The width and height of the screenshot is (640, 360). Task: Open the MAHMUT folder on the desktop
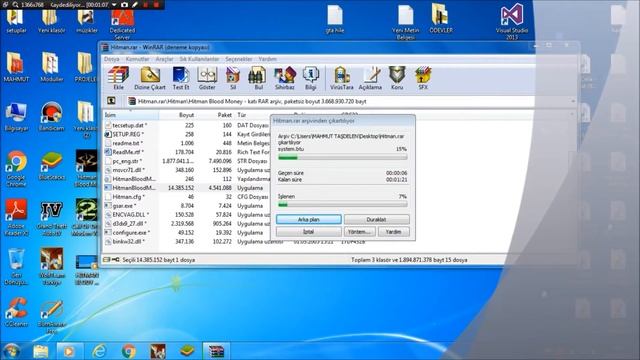pos(16,67)
